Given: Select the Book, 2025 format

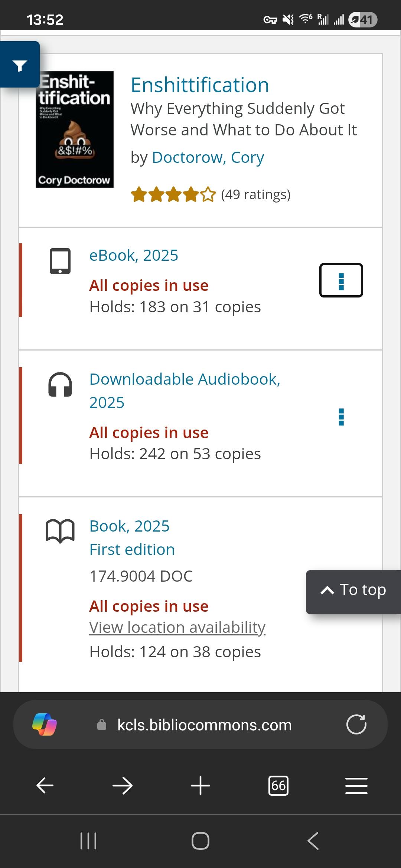Looking at the screenshot, I should click(129, 526).
